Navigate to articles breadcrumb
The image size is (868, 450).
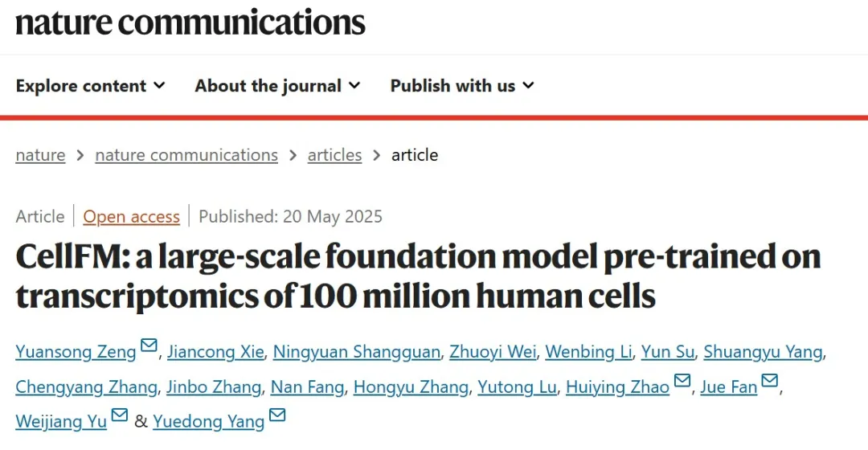(x=334, y=155)
